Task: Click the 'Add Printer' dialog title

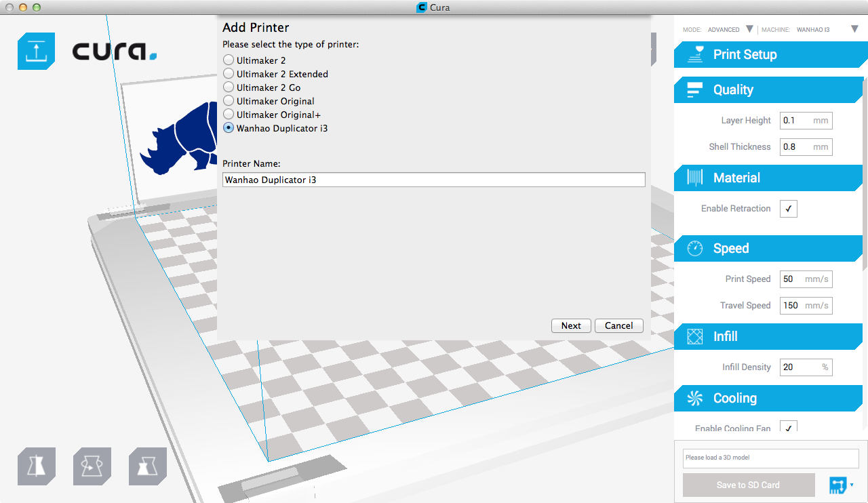Action: pyautogui.click(x=256, y=28)
